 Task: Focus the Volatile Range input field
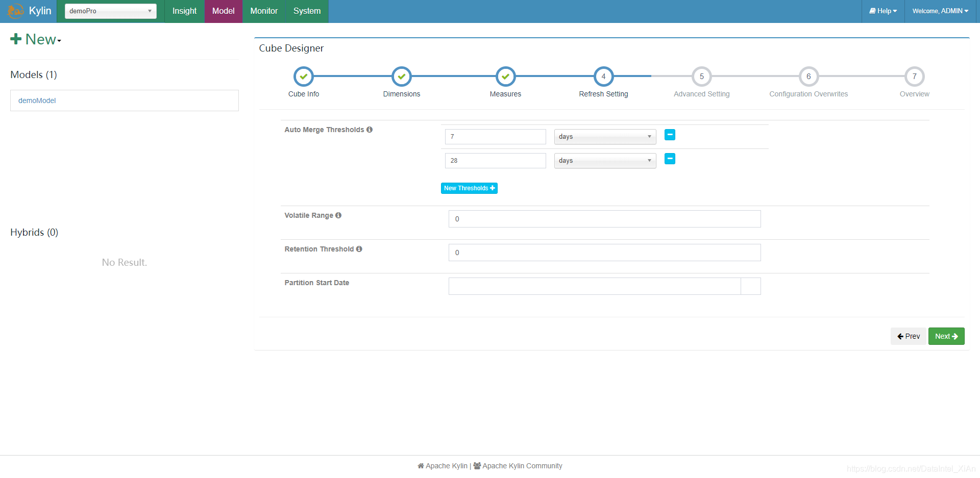click(605, 219)
